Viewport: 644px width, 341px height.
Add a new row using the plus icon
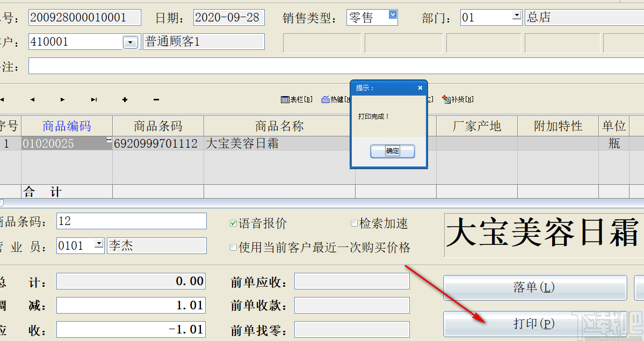[x=124, y=99]
